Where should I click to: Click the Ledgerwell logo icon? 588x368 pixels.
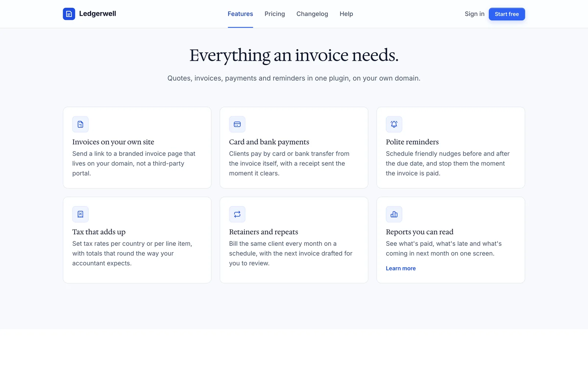tap(69, 14)
